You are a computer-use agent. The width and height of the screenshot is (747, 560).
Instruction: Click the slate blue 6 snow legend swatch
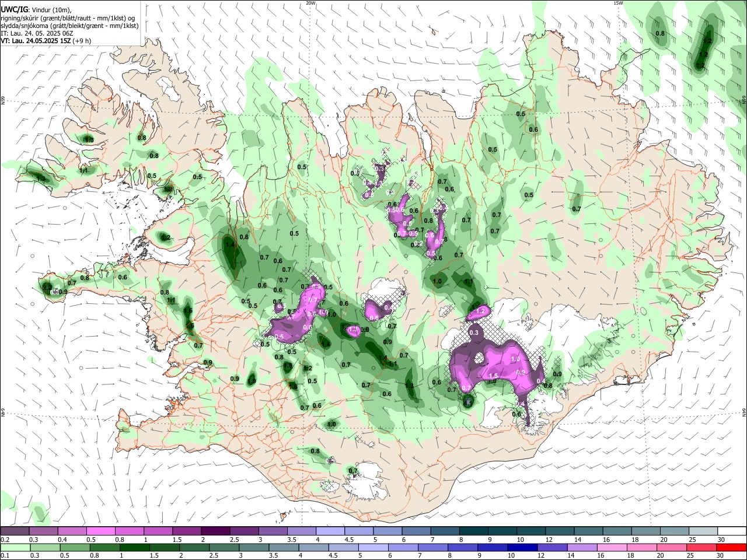pyautogui.click(x=416, y=531)
